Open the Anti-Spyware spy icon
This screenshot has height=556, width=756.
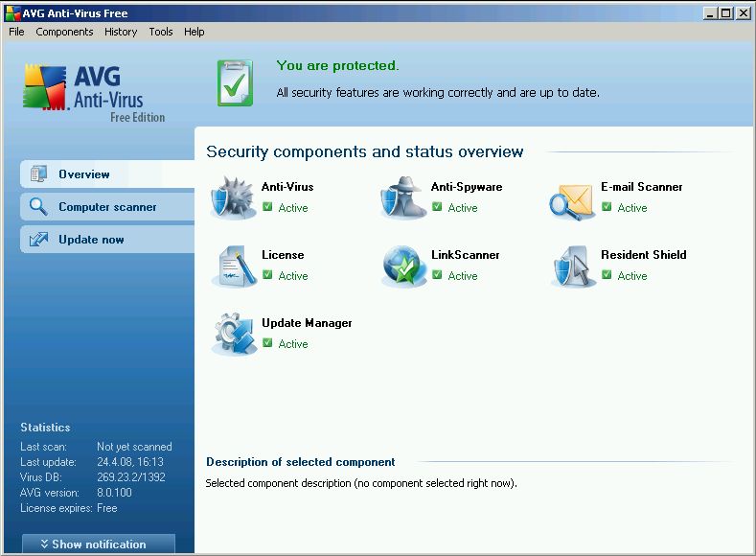pos(403,197)
